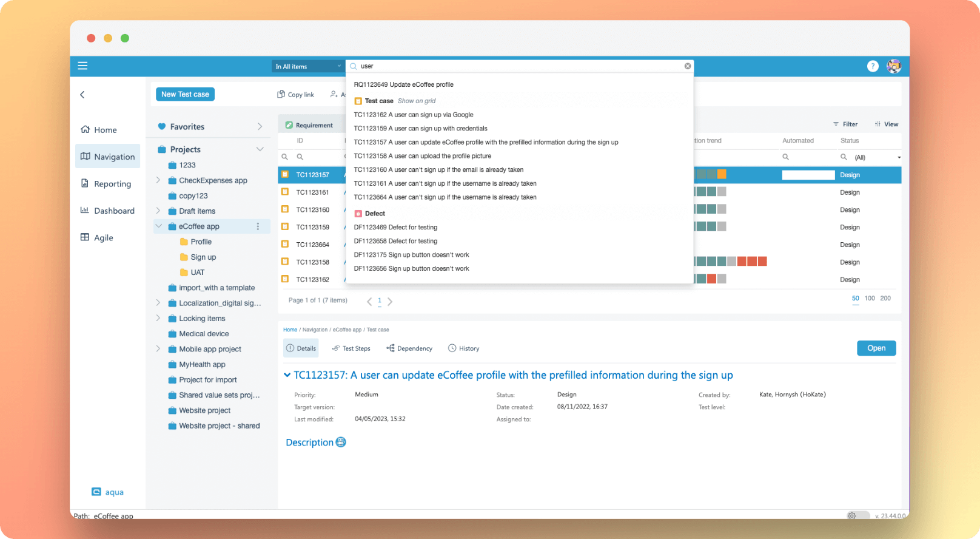This screenshot has width=980, height=539.
Task: Open the 'In All items' search scope dropdown
Action: 308,66
